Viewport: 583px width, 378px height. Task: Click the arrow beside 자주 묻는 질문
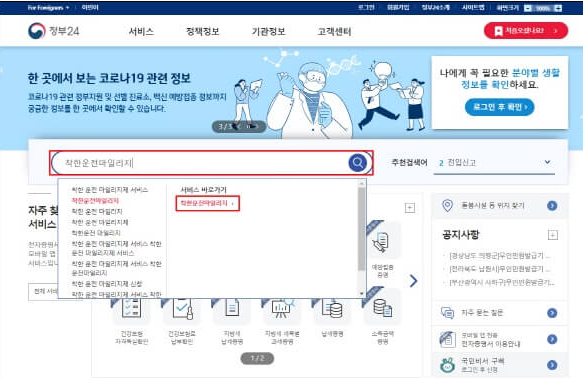pyautogui.click(x=552, y=313)
